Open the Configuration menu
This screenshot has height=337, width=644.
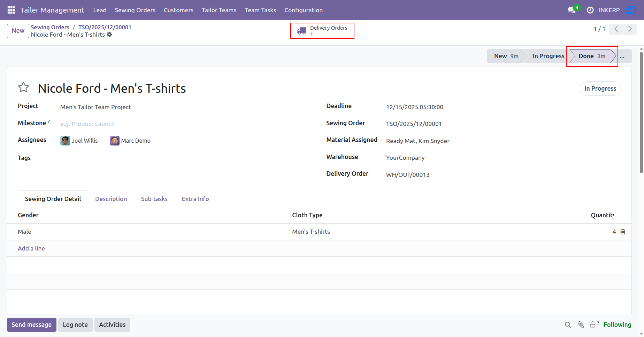304,10
